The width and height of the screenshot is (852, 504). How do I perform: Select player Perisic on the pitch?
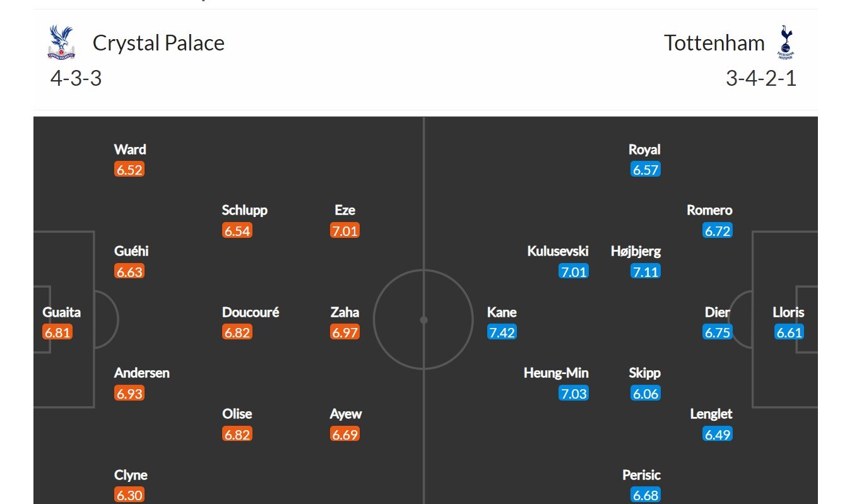click(x=641, y=475)
